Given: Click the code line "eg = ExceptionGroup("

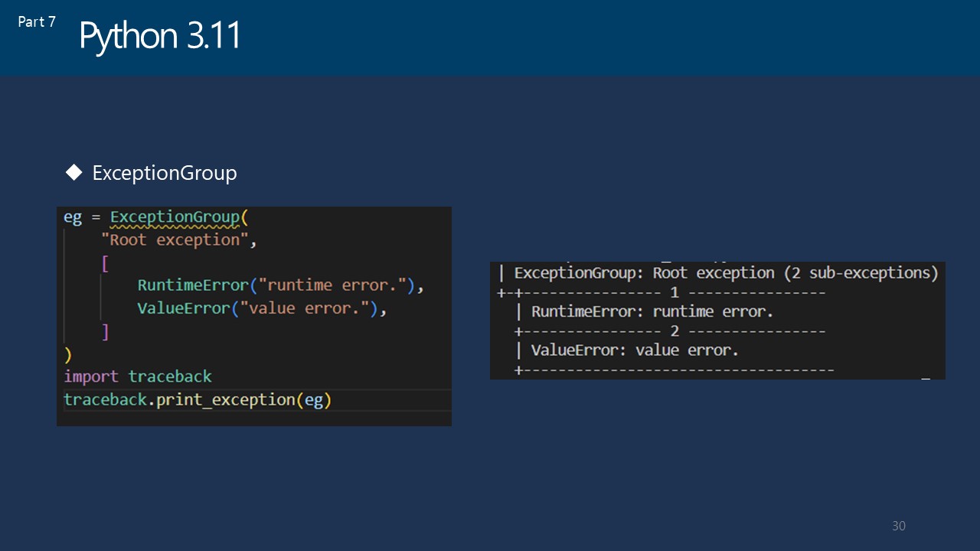Looking at the screenshot, I should 156,217.
